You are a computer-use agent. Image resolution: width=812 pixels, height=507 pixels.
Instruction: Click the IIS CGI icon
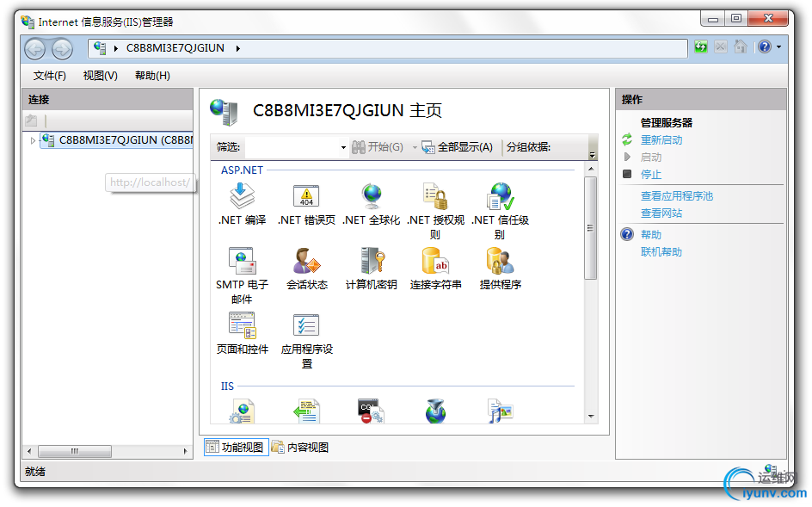click(372, 411)
